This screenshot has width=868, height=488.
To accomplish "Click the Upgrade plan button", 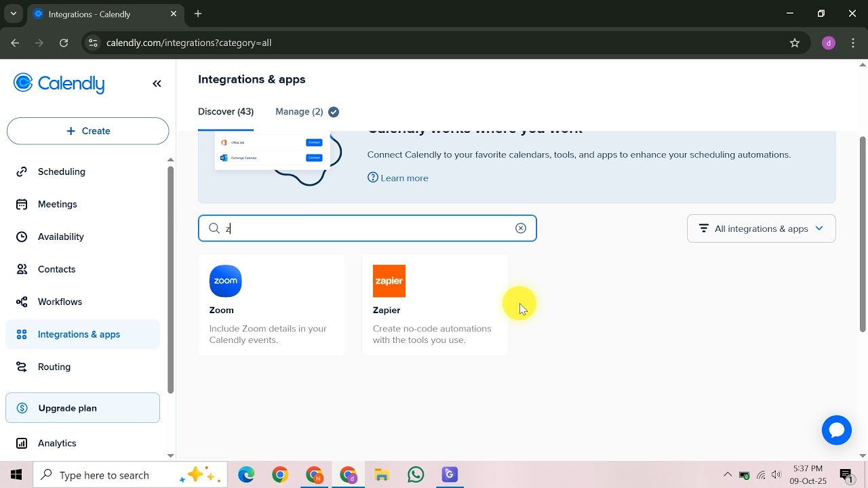I will click(x=83, y=408).
